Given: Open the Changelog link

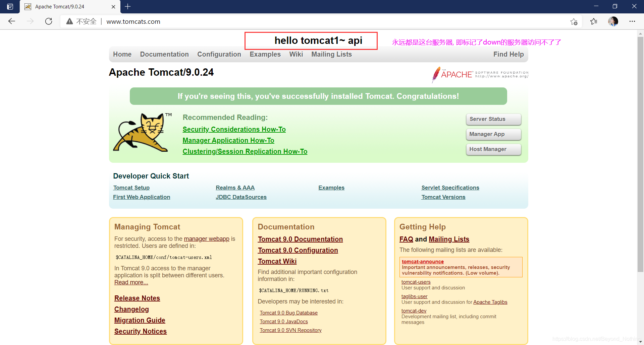Looking at the screenshot, I should (x=131, y=309).
